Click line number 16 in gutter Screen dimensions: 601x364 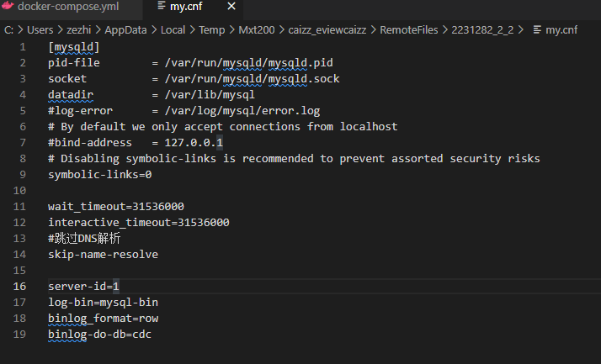(x=19, y=287)
